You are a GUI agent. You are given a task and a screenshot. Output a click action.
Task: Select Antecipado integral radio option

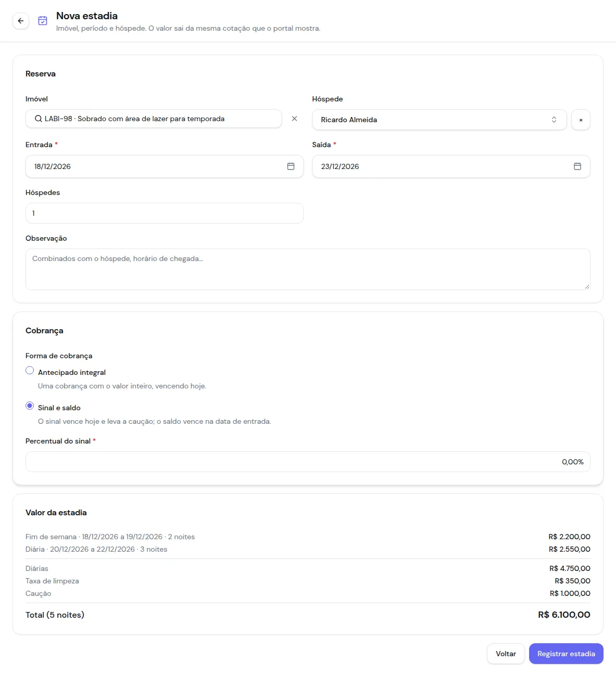coord(30,371)
